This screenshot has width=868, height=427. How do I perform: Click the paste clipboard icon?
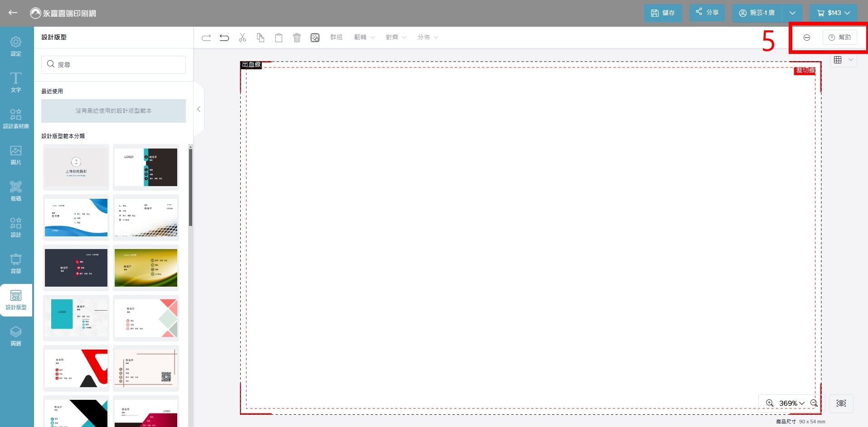click(x=279, y=38)
